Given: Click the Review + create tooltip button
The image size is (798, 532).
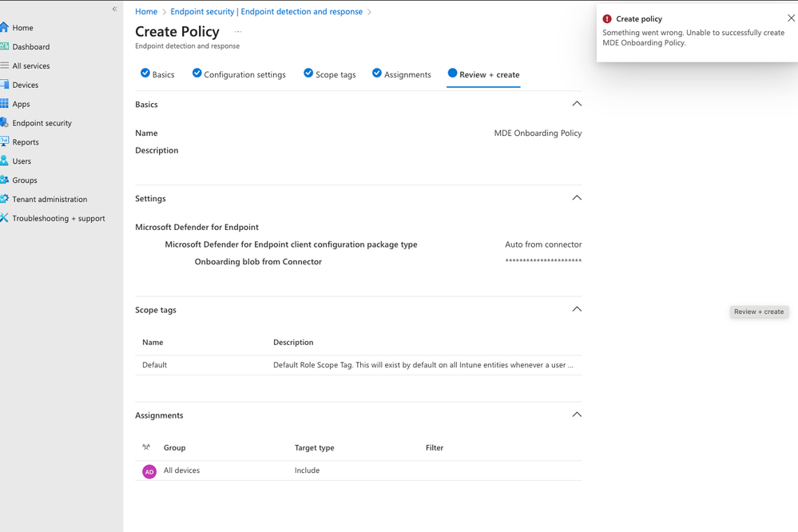Looking at the screenshot, I should (759, 312).
